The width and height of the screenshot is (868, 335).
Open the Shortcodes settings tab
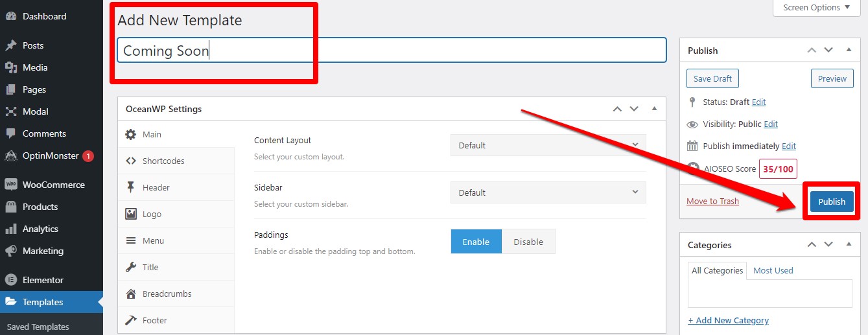pos(163,161)
